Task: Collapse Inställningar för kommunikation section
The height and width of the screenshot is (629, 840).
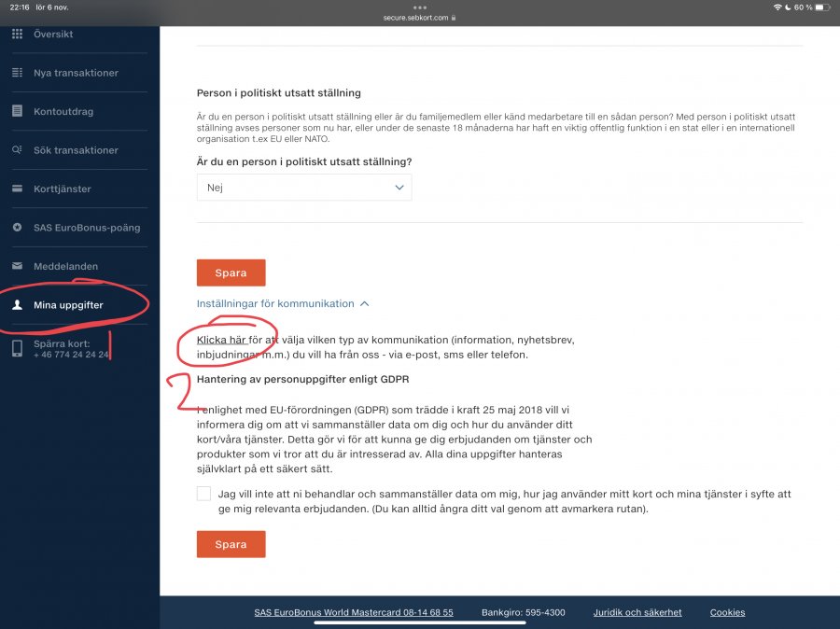Action: click(x=283, y=303)
